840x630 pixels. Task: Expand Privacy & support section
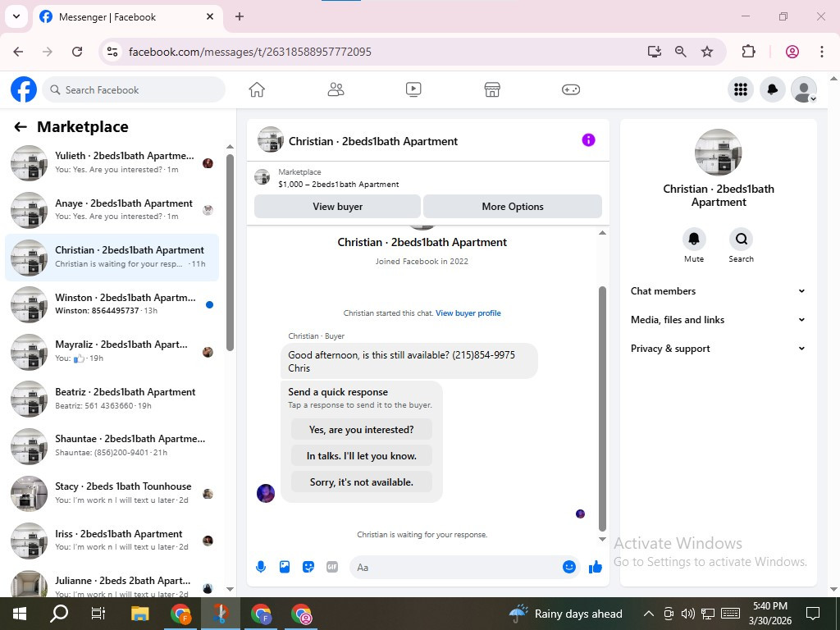click(x=718, y=348)
